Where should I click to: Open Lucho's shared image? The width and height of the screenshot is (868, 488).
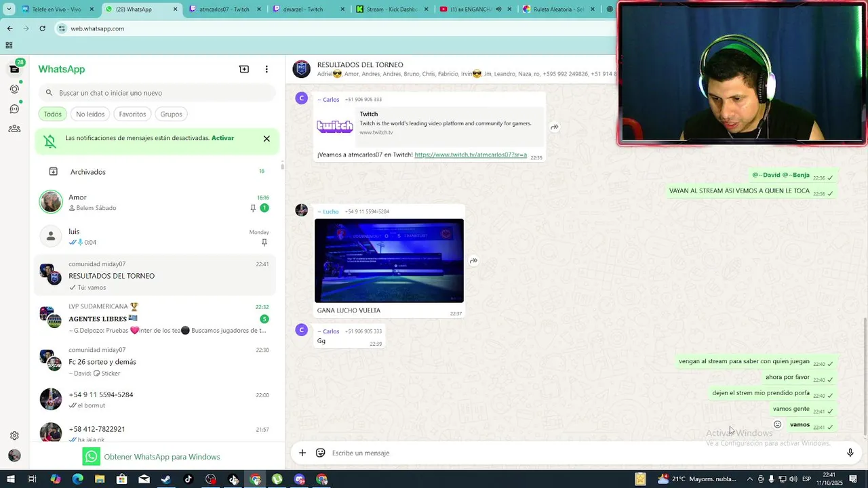(x=389, y=261)
